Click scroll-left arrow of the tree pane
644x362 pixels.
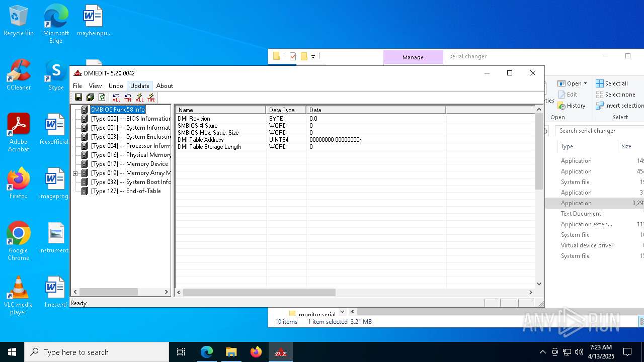click(x=75, y=292)
